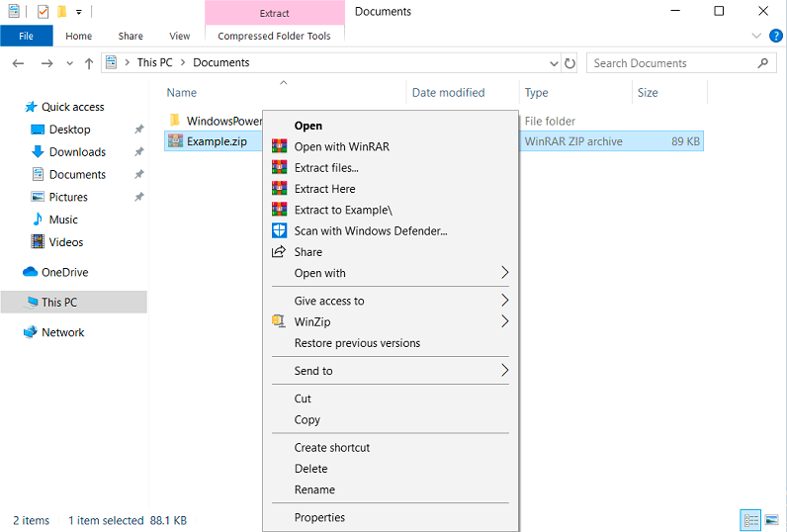Open the File tab
The image size is (787, 532).
[26, 36]
